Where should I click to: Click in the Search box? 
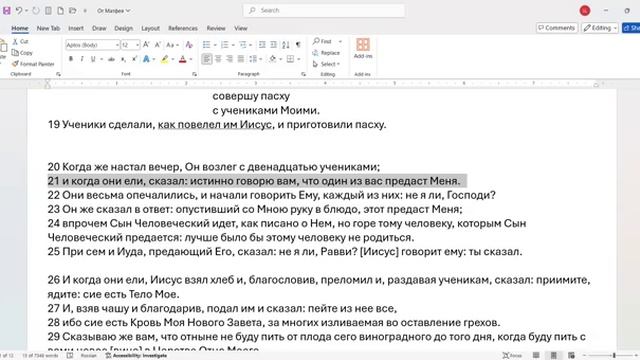click(324, 10)
